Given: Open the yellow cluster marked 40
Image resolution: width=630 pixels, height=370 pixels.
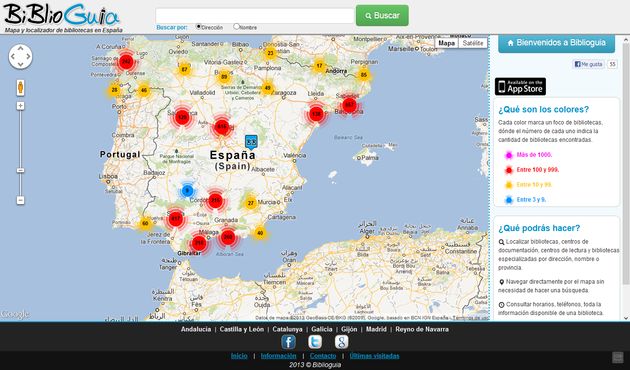Looking at the screenshot, I should pos(260,233).
